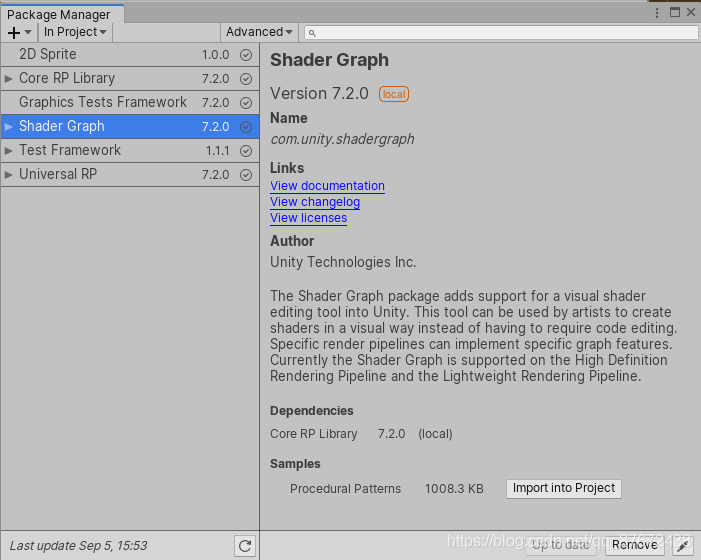Open the View licenses link

click(x=308, y=218)
